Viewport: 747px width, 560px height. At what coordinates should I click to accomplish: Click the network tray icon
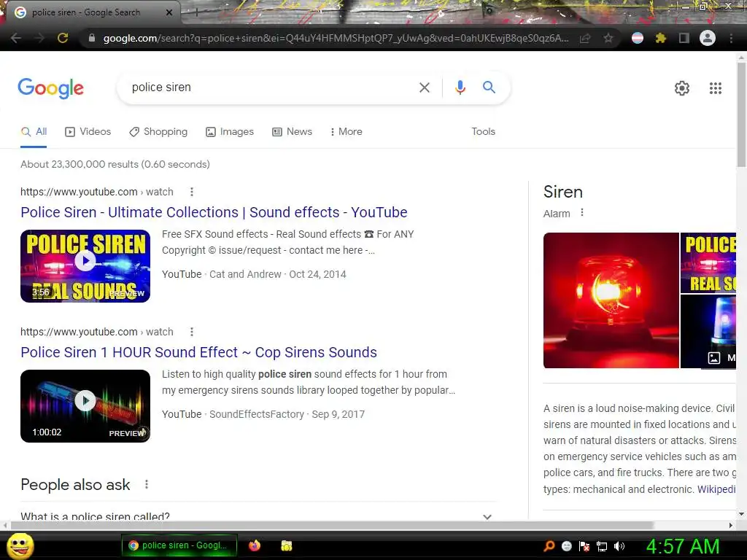click(x=602, y=546)
